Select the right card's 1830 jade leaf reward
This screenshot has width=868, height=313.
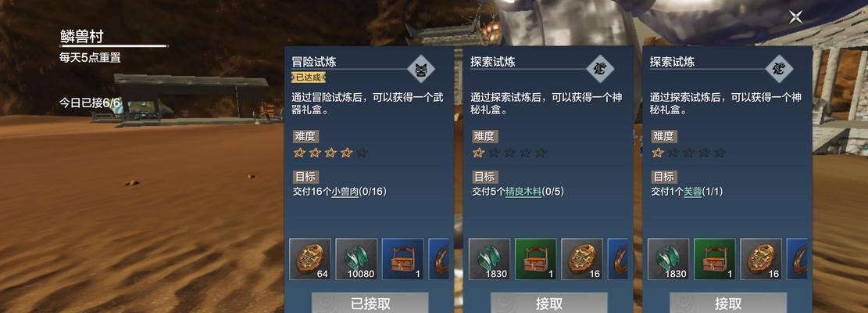668,259
